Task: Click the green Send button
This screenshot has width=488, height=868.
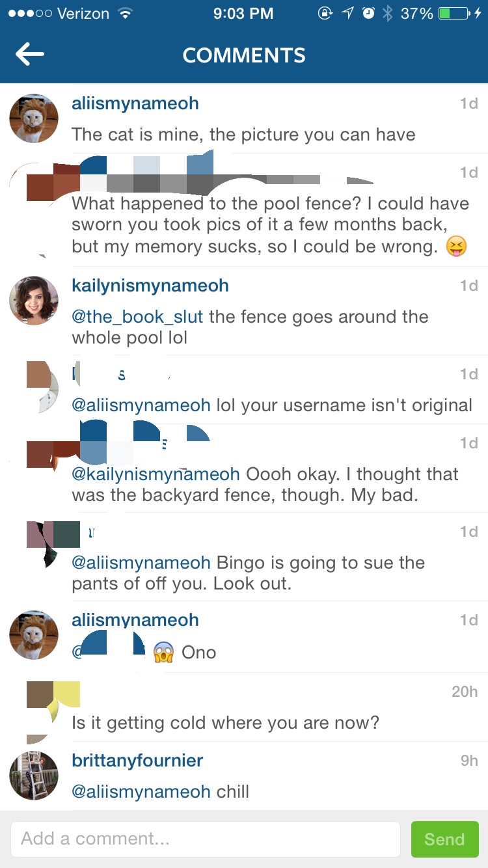Action: tap(445, 839)
